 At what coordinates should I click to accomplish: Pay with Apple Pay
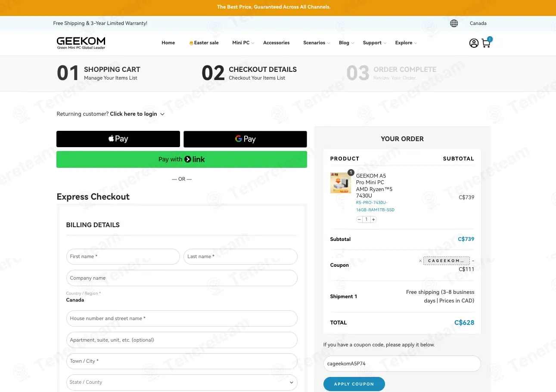pos(118,139)
